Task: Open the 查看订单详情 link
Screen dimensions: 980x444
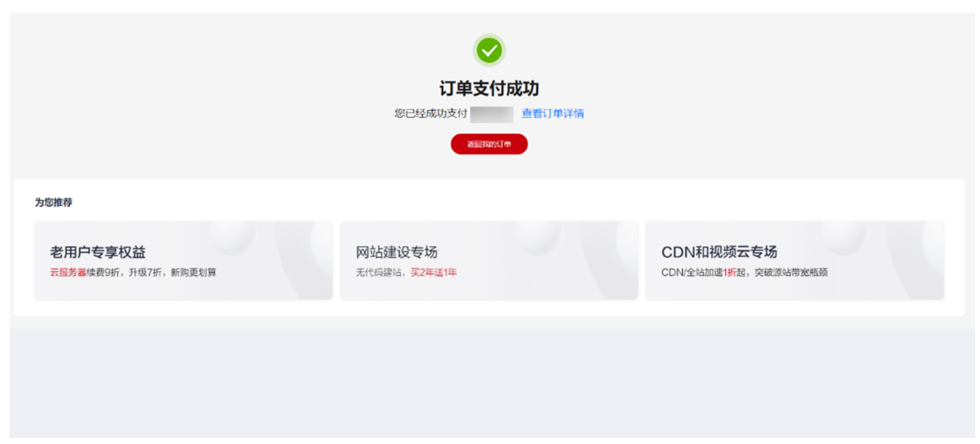Action: (x=552, y=113)
